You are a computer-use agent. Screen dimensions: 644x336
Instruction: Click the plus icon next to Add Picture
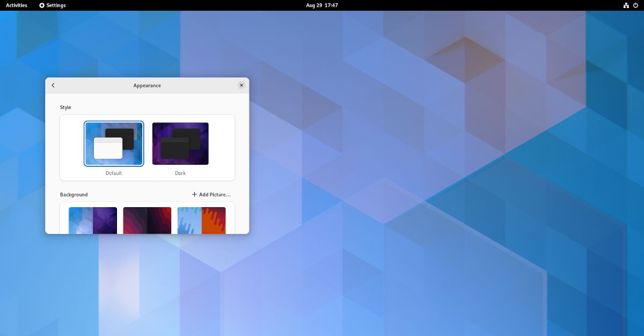coord(194,194)
